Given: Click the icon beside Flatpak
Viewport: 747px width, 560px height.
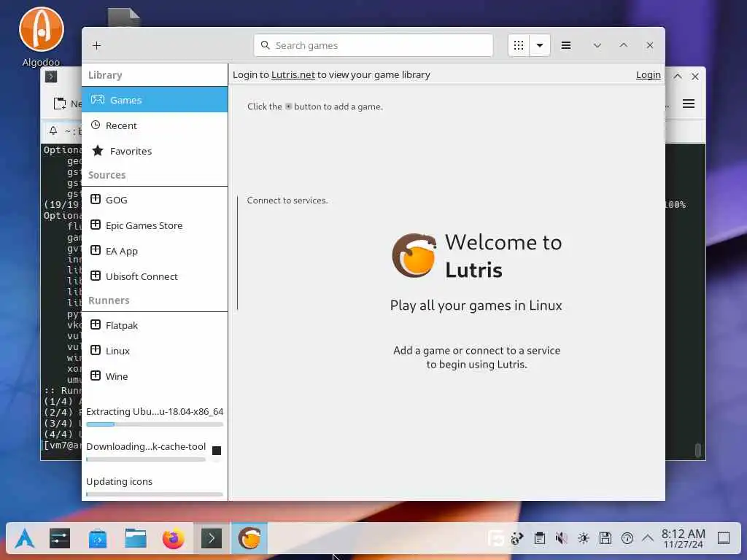Looking at the screenshot, I should pos(96,324).
